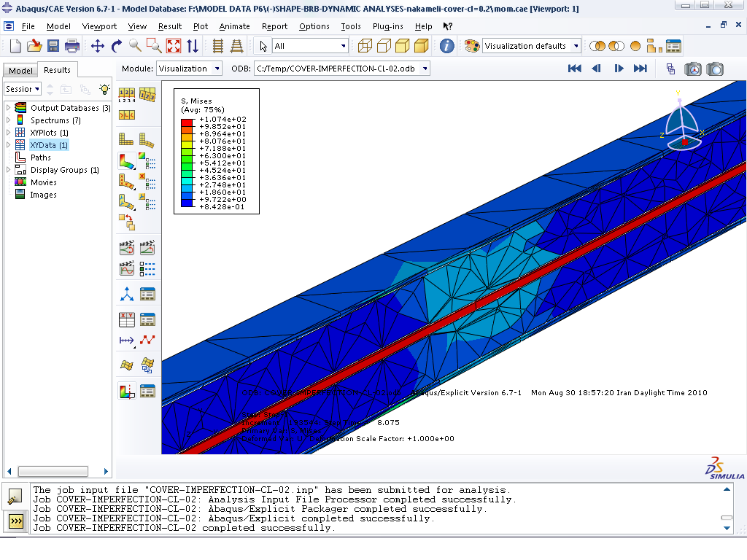The width and height of the screenshot is (747, 560).
Task: Select the Display Groups tree item
Action: 58,170
